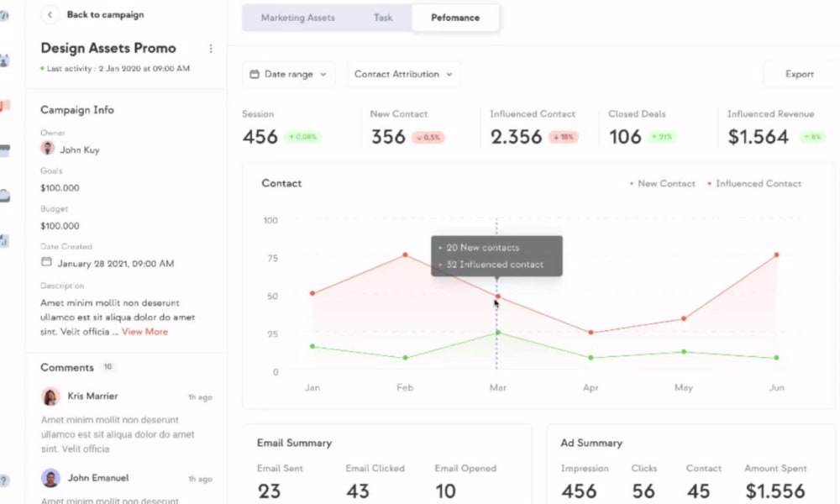Click Kris Marrier's avatar in Comments

click(x=50, y=396)
